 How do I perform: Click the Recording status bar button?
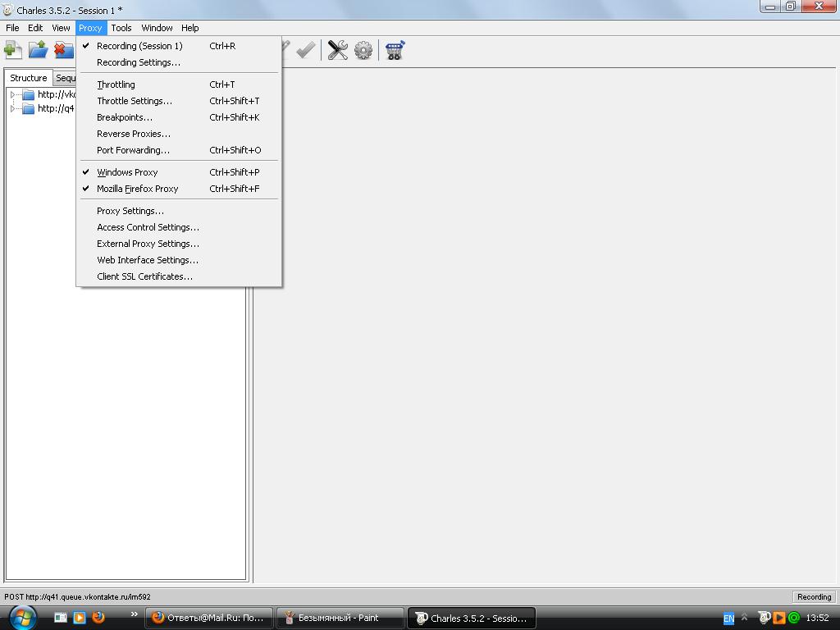point(814,597)
